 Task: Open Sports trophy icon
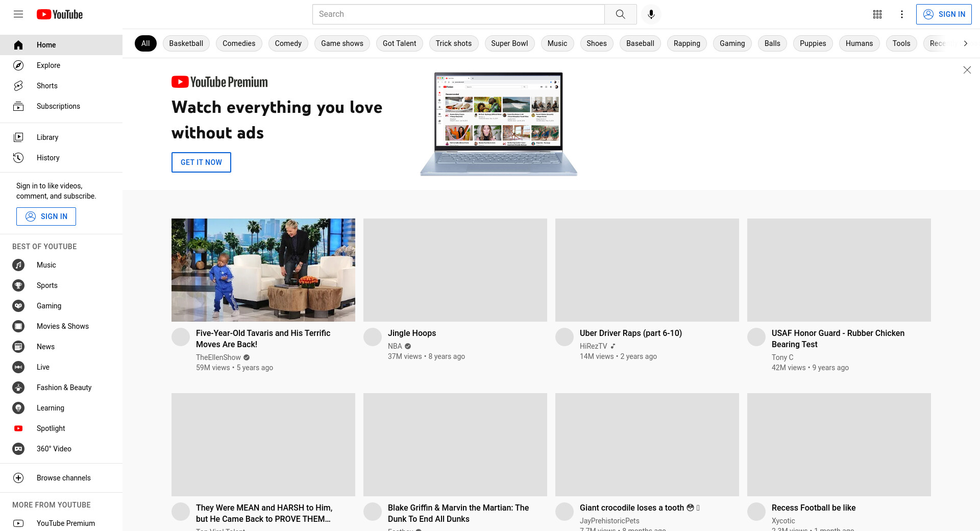coord(18,285)
